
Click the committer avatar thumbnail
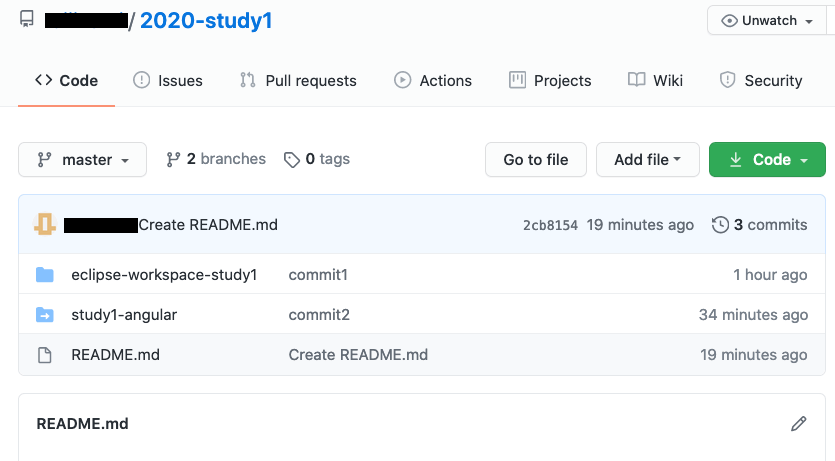coord(45,224)
